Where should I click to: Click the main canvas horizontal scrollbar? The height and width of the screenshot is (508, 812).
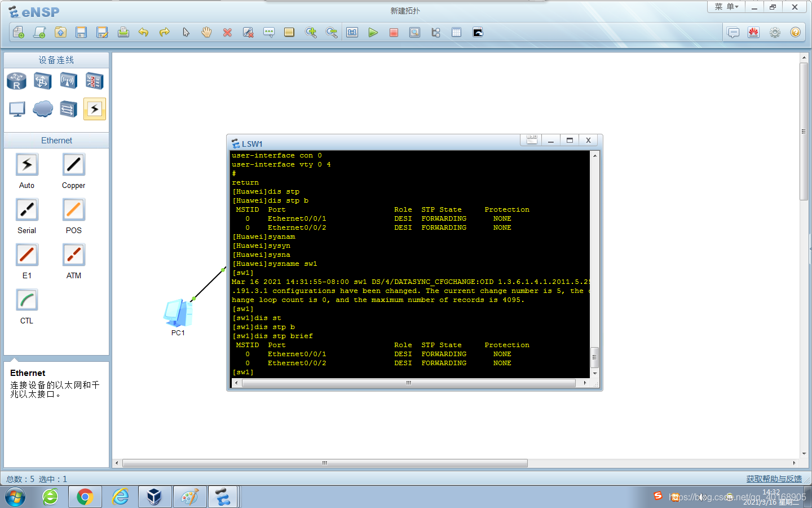pyautogui.click(x=325, y=463)
